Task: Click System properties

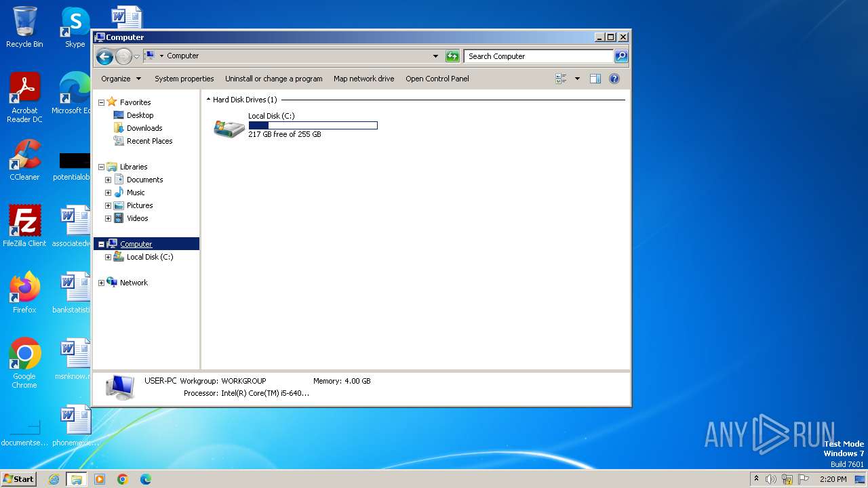Action: coord(184,79)
